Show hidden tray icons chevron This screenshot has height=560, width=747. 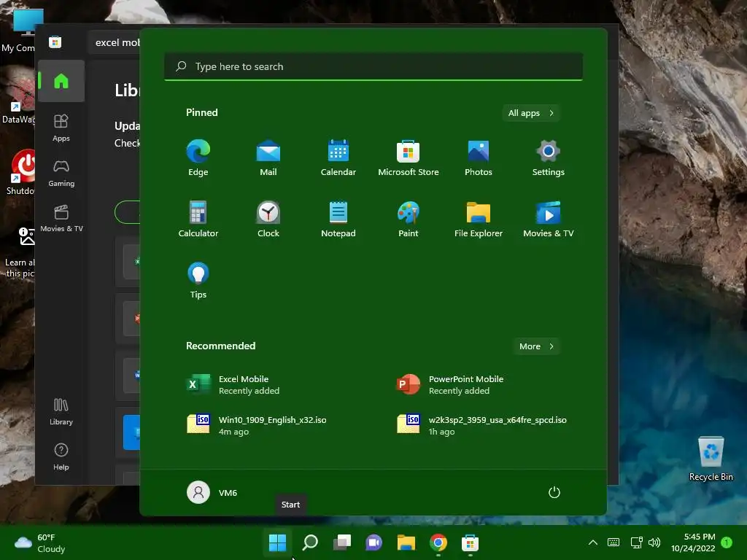(x=593, y=542)
